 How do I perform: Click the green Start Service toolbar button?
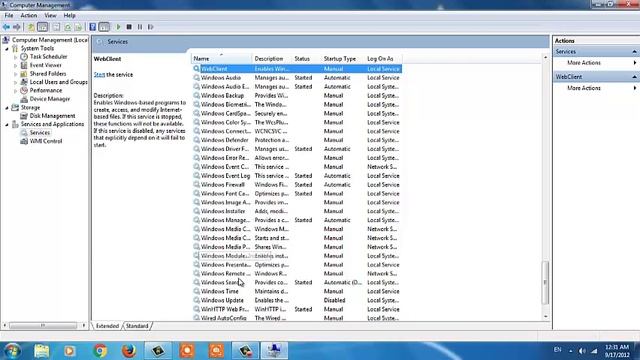click(x=118, y=27)
